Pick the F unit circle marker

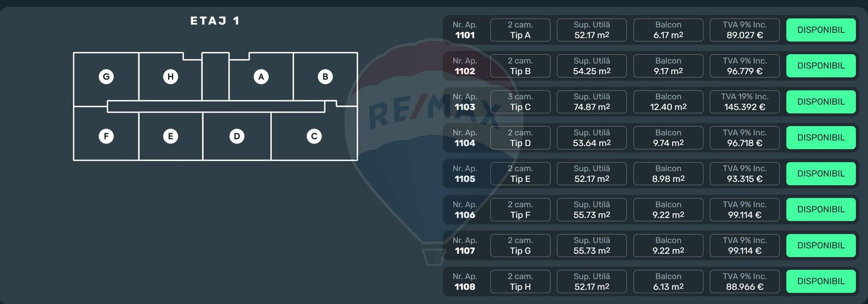pos(106,136)
